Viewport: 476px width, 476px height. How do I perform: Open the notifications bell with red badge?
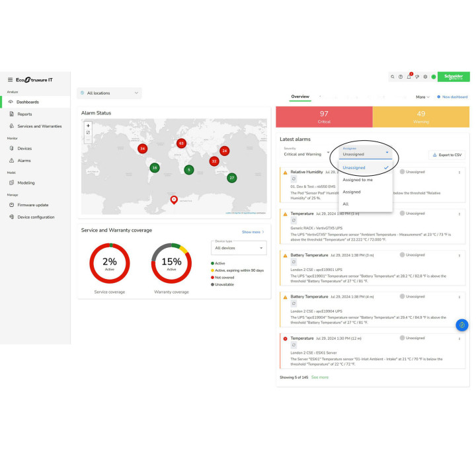click(x=409, y=77)
